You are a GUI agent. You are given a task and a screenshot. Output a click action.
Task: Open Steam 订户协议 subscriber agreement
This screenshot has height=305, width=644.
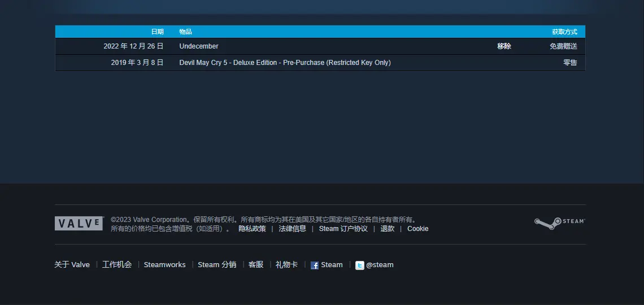pos(343,229)
